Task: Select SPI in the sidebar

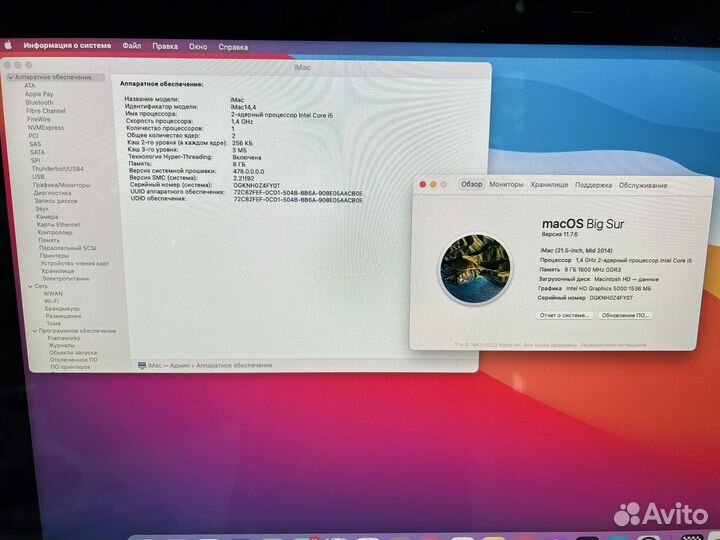Action: point(35,160)
